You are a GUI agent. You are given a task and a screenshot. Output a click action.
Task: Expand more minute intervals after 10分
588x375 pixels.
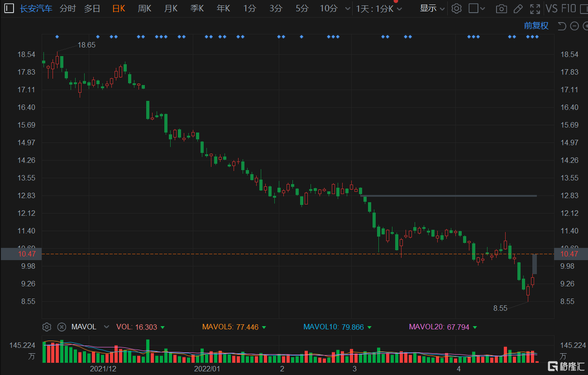348,9
